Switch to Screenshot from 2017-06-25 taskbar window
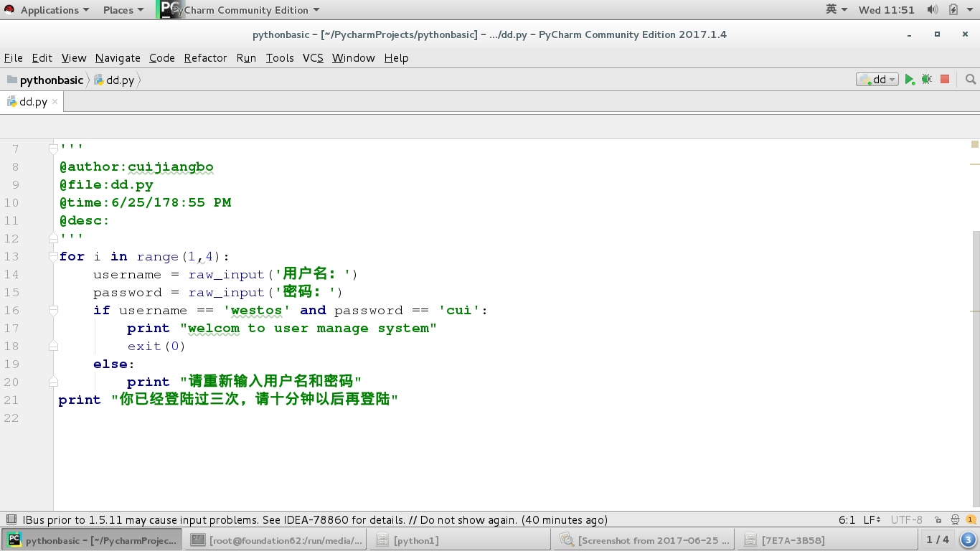Image resolution: width=980 pixels, height=551 pixels. 645,540
